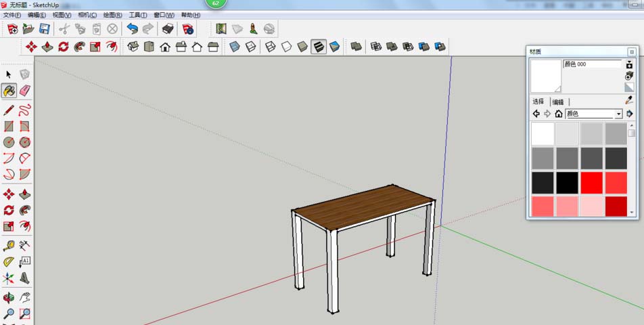644x325 pixels.
Task: Click the Create Material button
Action: pyautogui.click(x=629, y=76)
